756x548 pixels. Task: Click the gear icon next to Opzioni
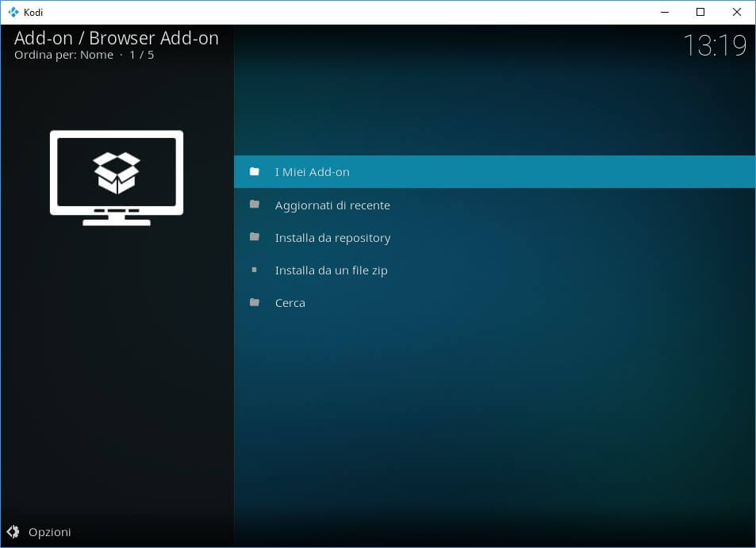[x=13, y=531]
